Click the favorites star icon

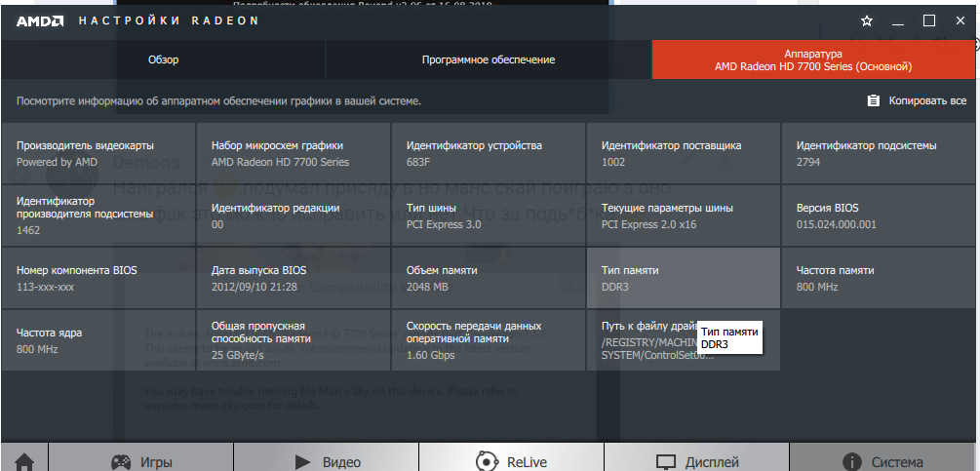[x=866, y=21]
